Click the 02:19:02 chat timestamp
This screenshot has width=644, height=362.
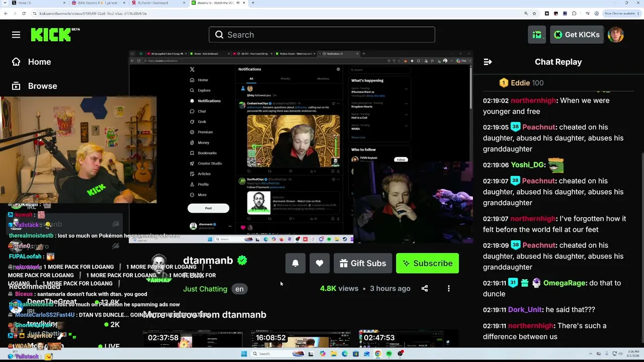pos(495,101)
